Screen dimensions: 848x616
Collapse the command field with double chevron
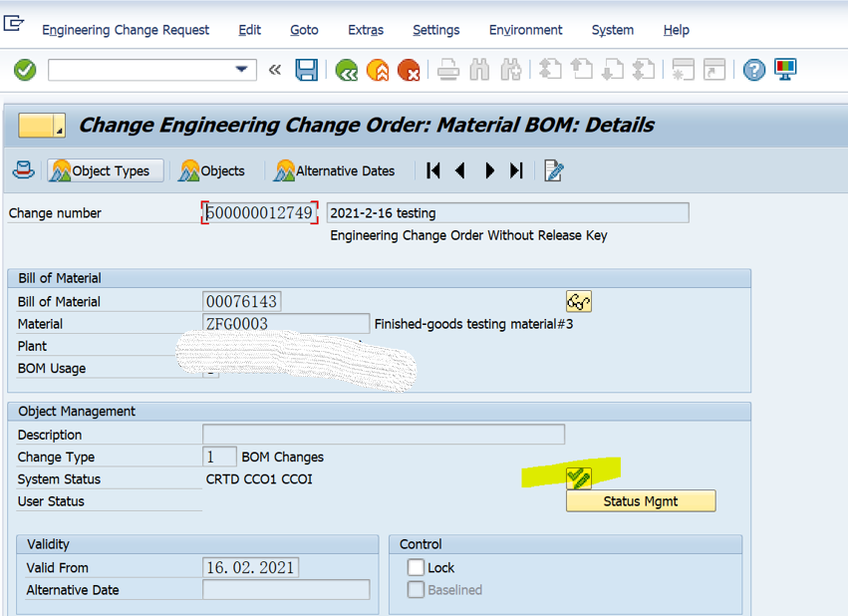pyautogui.click(x=275, y=70)
